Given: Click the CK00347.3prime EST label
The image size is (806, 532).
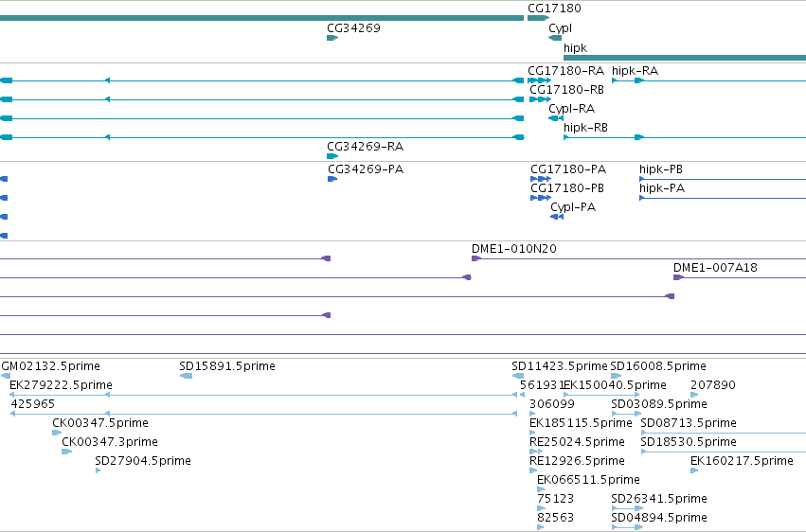Looking at the screenshot, I should pos(110,442).
